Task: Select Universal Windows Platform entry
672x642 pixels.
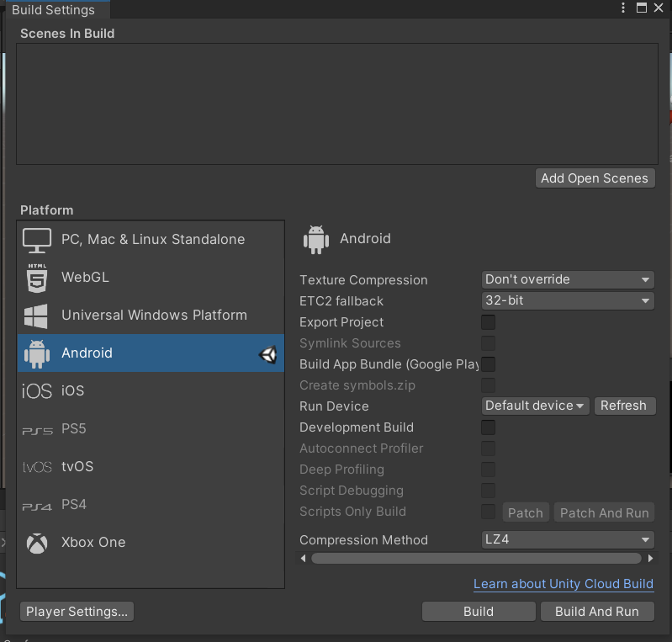Action: click(151, 316)
